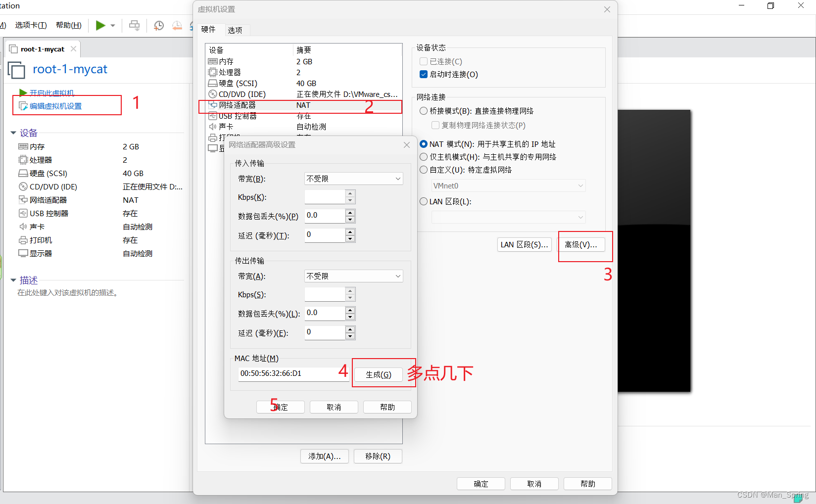The width and height of the screenshot is (816, 504).
Task: Click the 移除(R) button
Action: tap(378, 456)
